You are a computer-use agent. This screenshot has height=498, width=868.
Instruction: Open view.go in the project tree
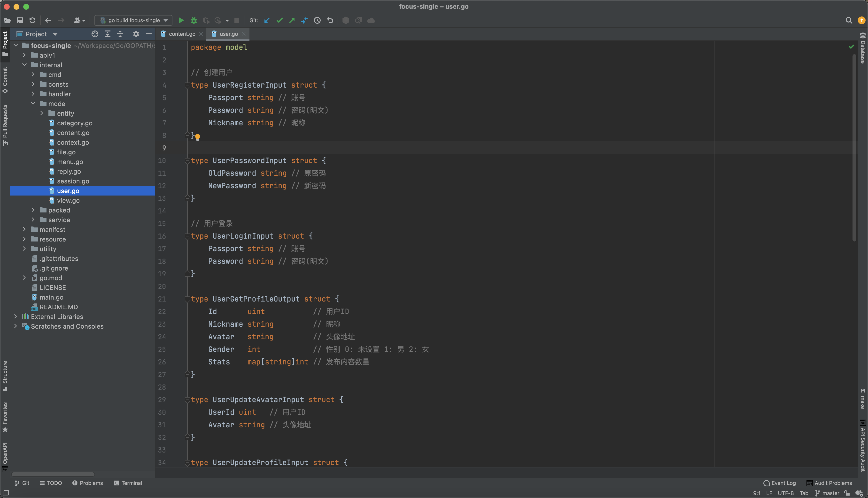68,200
